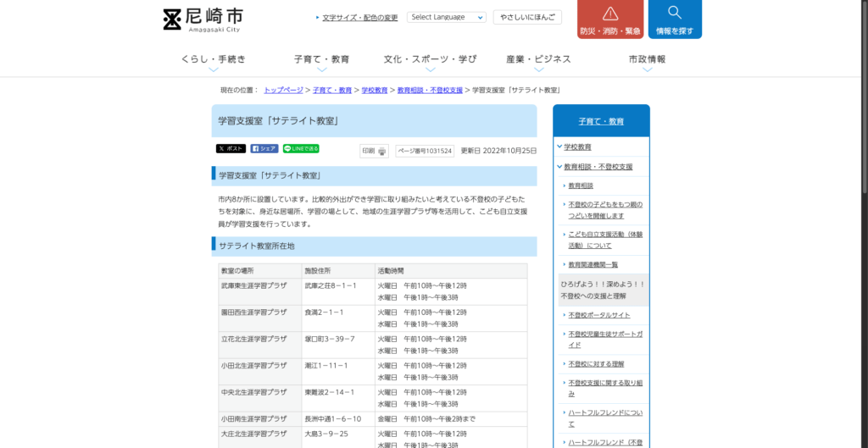Go to トップページ breadcrumb
868x448 pixels.
[x=283, y=90]
